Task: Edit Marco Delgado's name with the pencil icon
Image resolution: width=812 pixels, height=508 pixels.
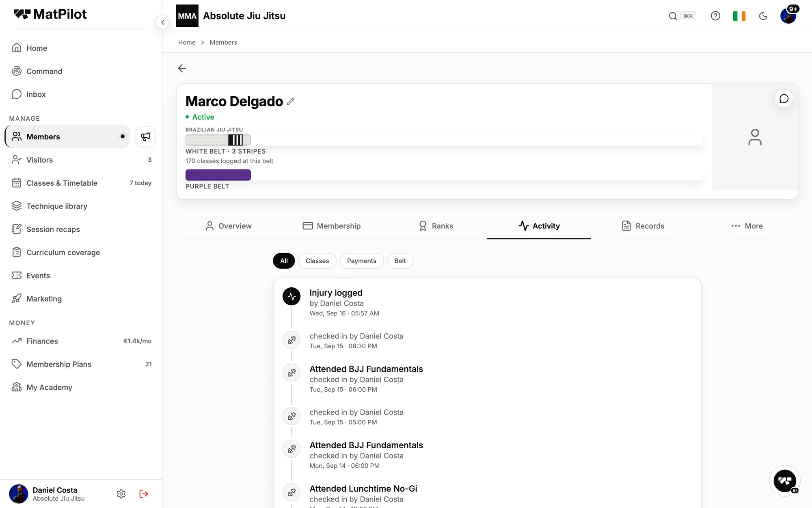Action: click(x=290, y=102)
